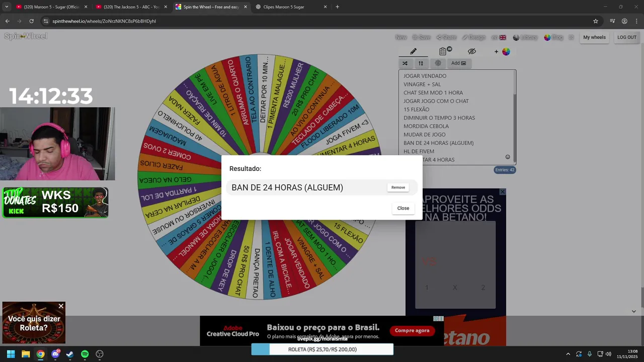Open a new browser tab
Screen dimensions: 644x362
coord(337,7)
